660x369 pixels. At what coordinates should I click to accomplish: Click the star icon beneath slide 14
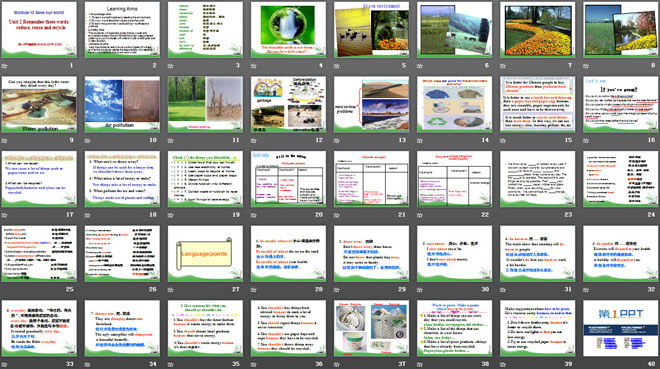click(420, 141)
